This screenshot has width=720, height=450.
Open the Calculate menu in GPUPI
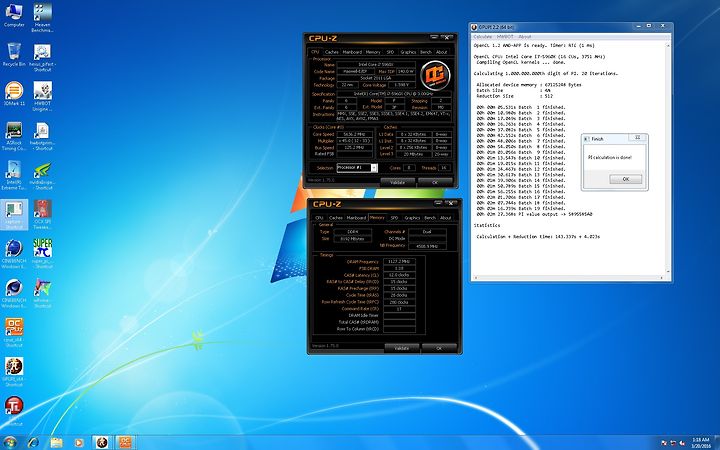pos(482,37)
